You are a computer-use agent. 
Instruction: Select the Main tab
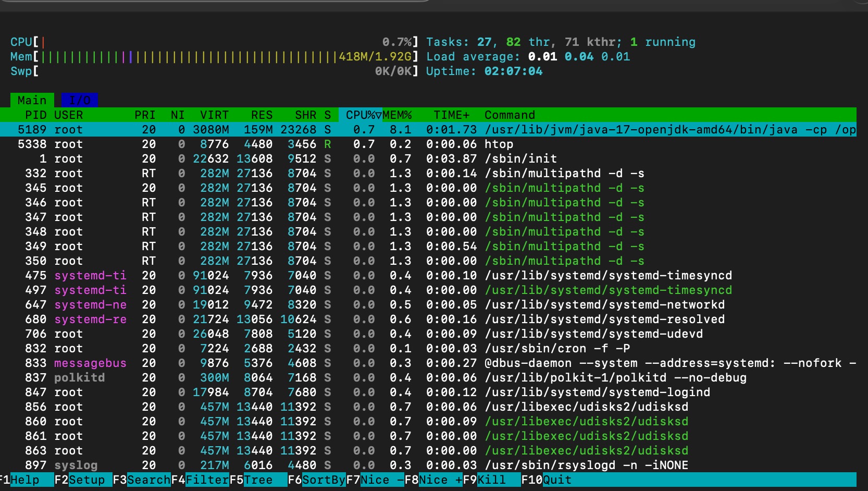pos(32,100)
